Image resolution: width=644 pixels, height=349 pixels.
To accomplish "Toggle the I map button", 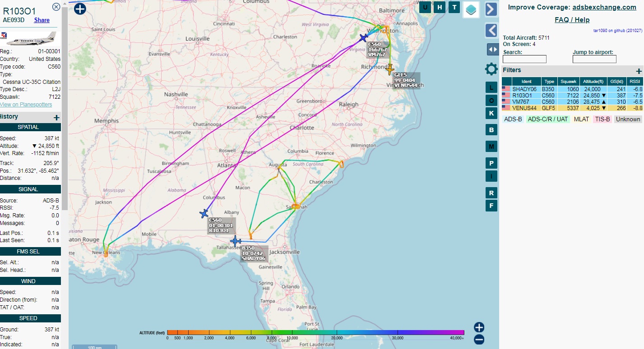I will pyautogui.click(x=491, y=176).
